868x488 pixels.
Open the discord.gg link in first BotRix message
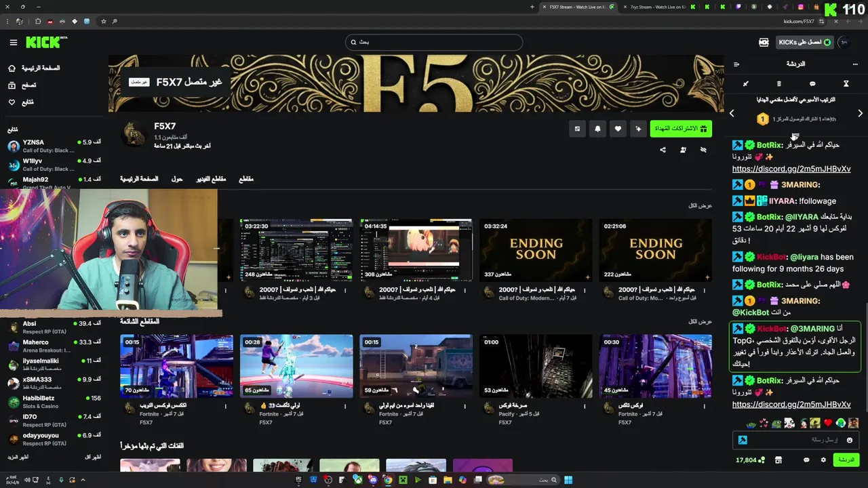click(x=791, y=169)
